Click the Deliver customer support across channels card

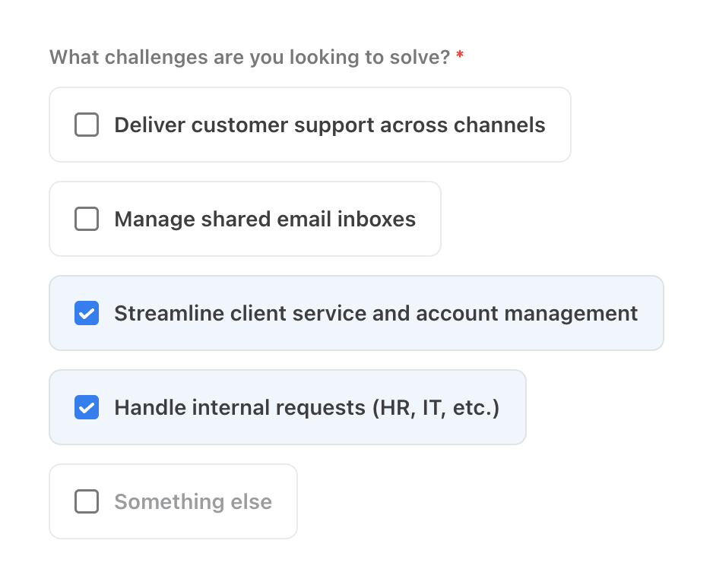click(x=310, y=125)
